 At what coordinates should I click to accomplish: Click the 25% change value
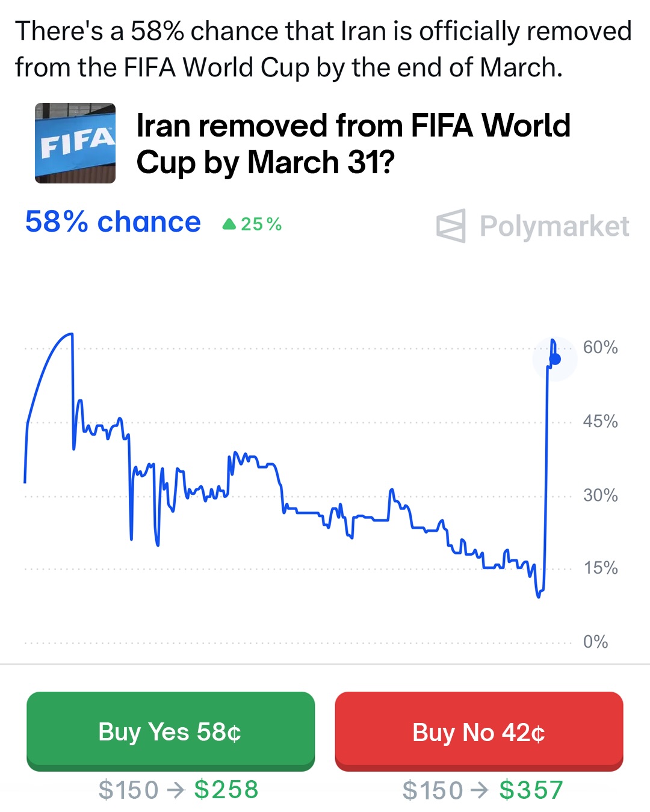(261, 224)
